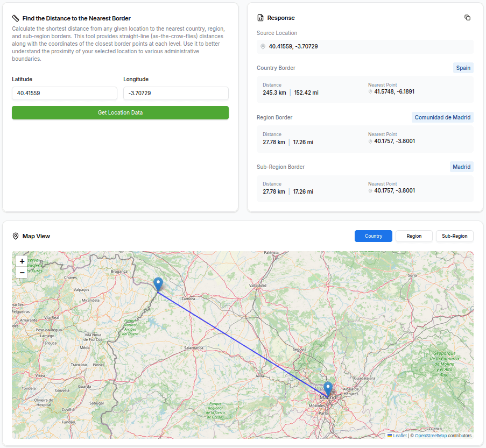Viewport: 486px width, 448px height.
Task: Switch map to Country view
Action: click(374, 236)
